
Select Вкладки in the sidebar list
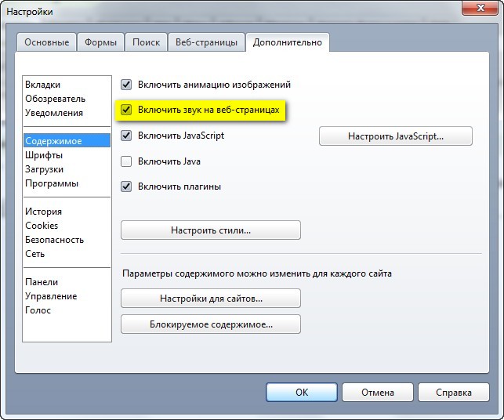coord(43,85)
